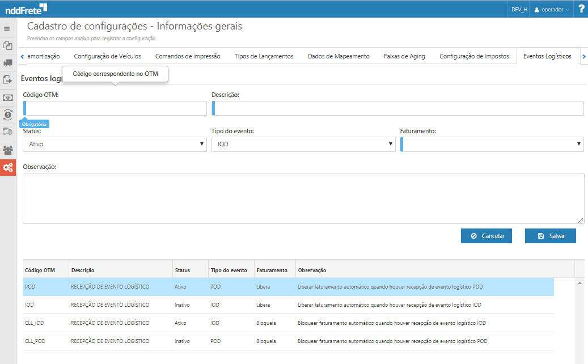Viewport: 588px width, 364px height.
Task: Focus the Código OTM input field
Action: coord(116,108)
